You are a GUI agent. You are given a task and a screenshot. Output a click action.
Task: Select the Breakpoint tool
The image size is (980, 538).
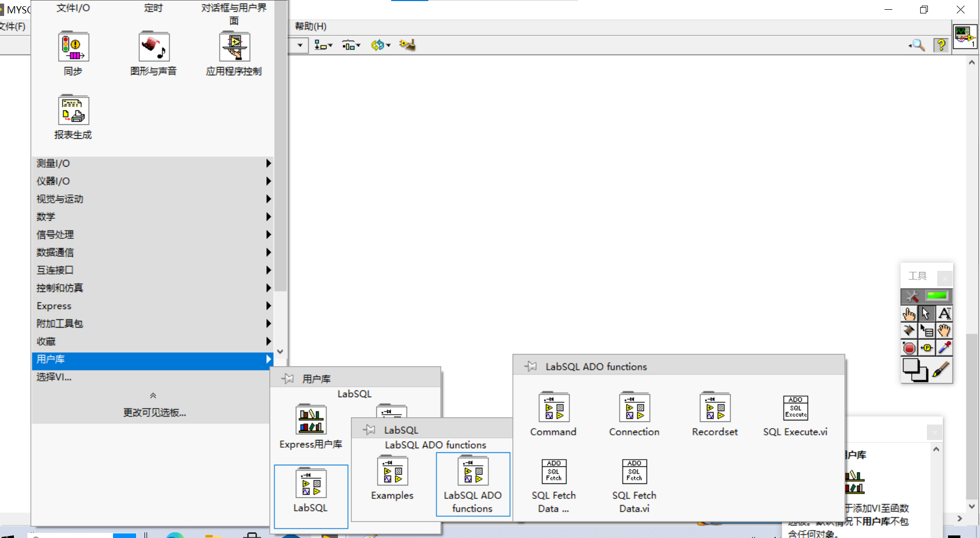909,348
